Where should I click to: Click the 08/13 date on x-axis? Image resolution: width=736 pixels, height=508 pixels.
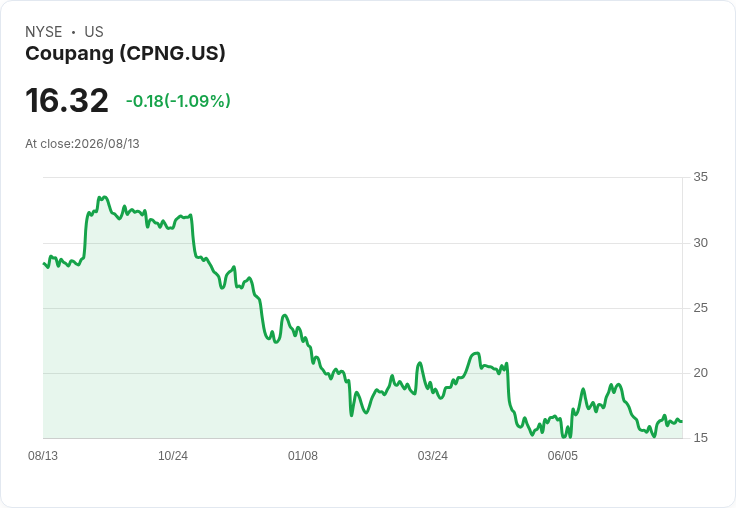point(43,455)
